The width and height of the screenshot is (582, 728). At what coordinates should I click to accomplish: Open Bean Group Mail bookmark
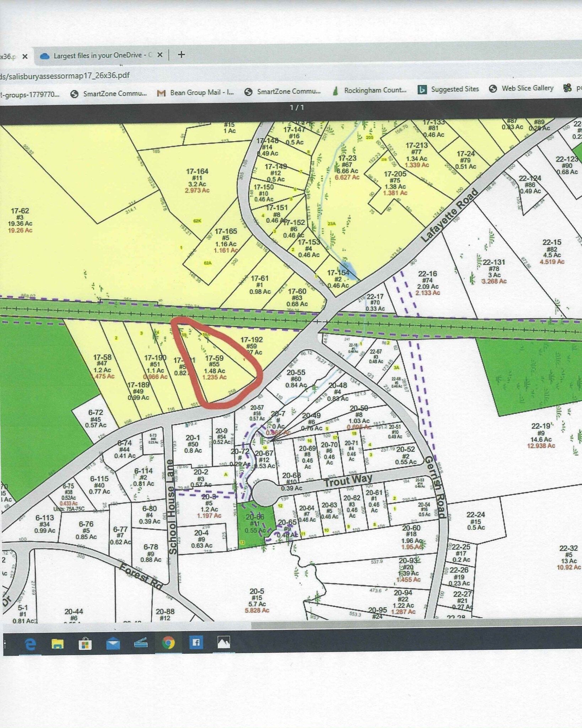click(x=196, y=92)
